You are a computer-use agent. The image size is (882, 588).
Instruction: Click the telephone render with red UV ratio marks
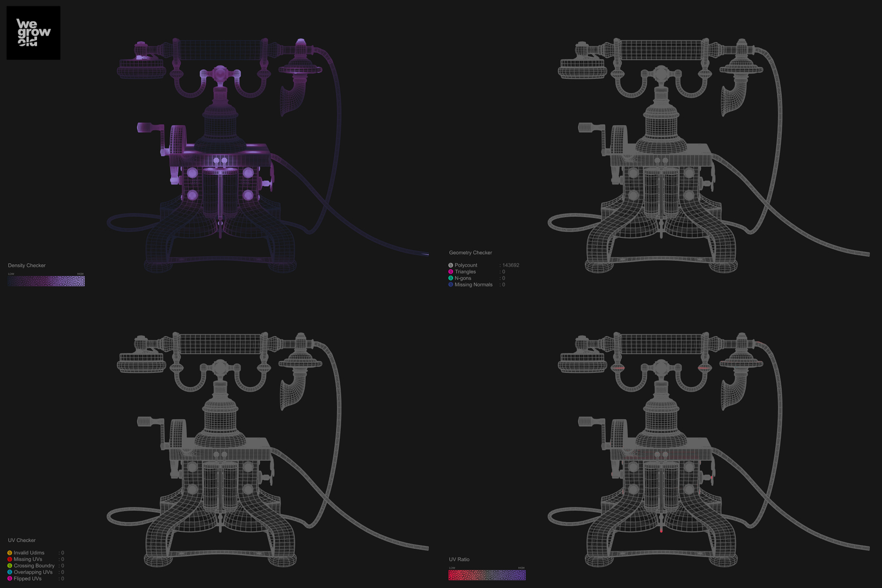(708, 449)
